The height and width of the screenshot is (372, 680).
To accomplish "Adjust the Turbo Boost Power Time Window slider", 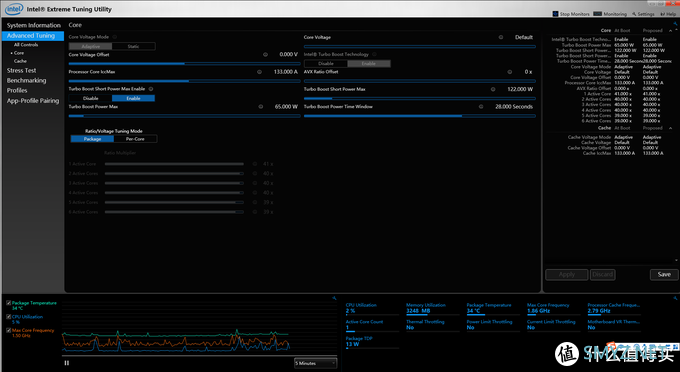I will [419, 116].
